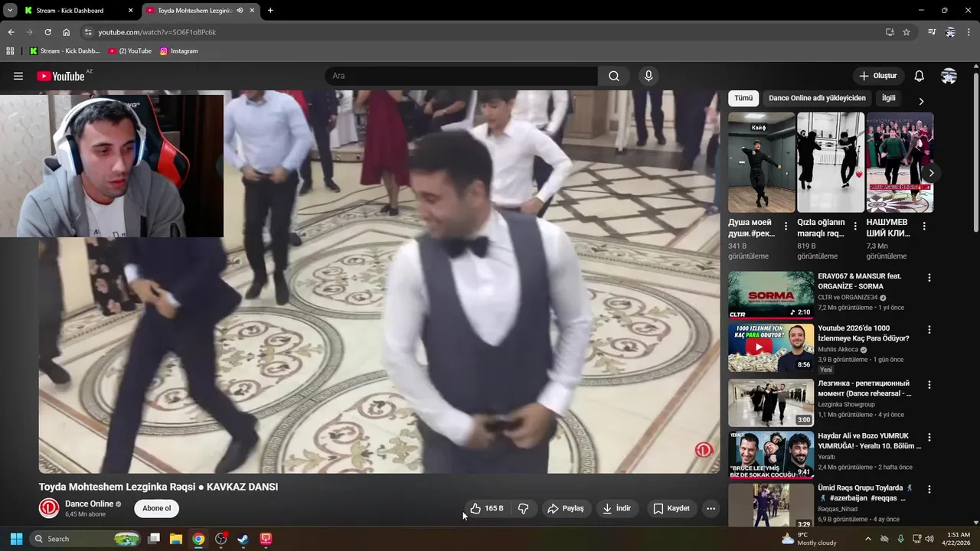
Task: Open the (2) YouTube bookmark
Action: [129, 51]
